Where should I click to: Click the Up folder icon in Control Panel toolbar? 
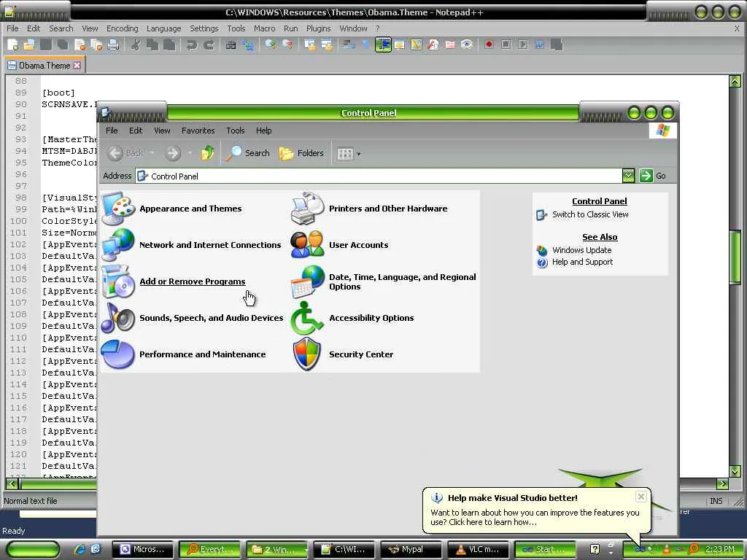pyautogui.click(x=208, y=153)
